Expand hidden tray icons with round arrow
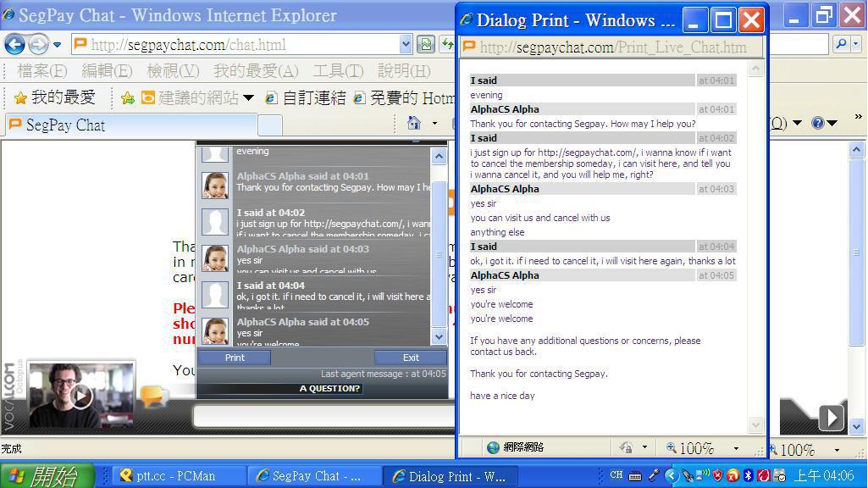 click(x=672, y=475)
